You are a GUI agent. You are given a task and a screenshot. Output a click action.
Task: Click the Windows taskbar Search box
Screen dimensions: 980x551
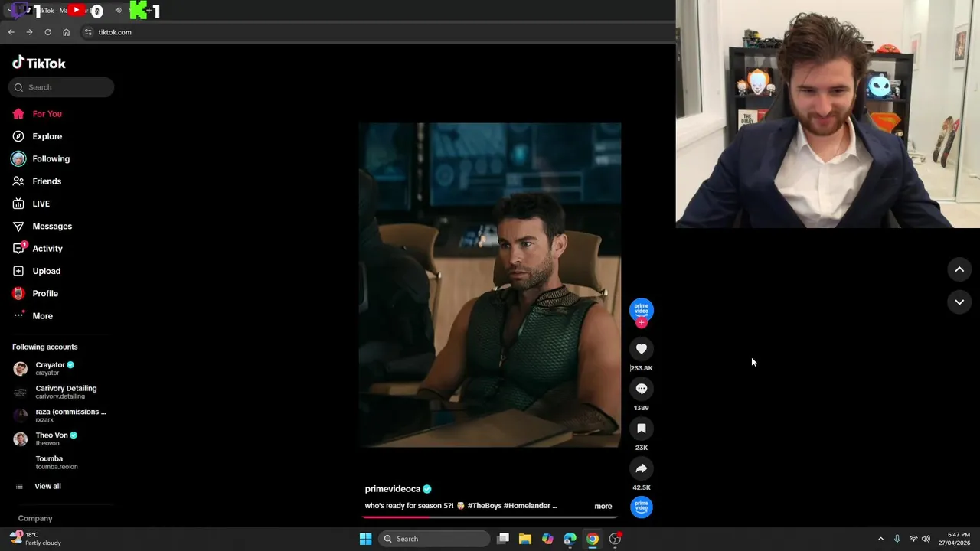(435, 539)
